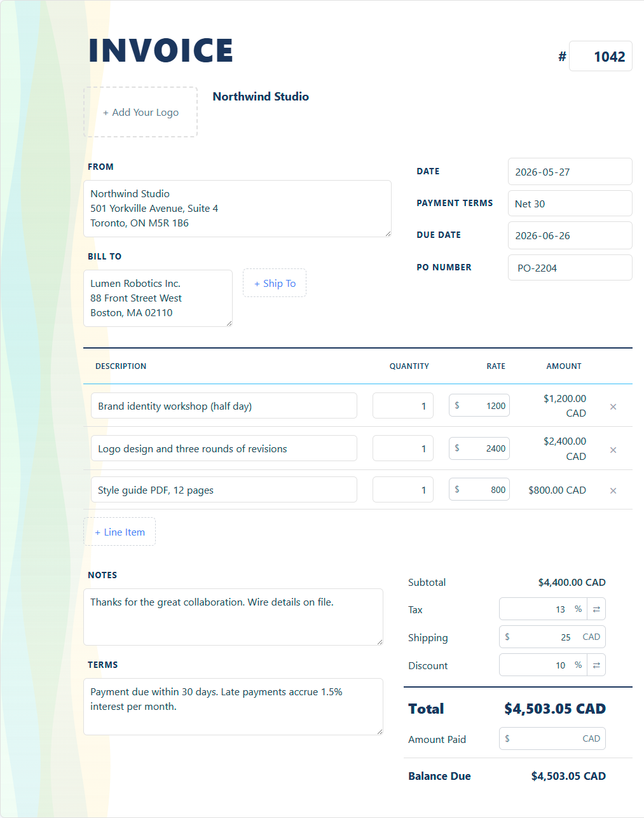Click the $800.00 CAD amount
Viewport: 644px width, 818px height.
coord(557,490)
